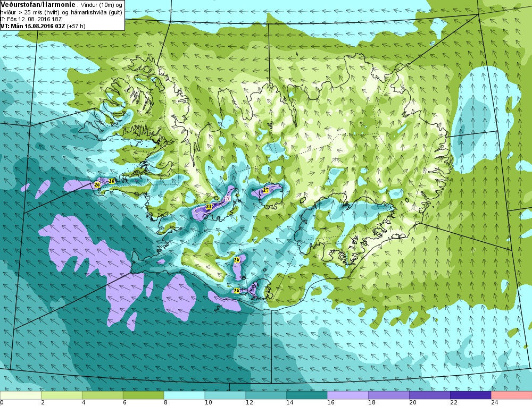Image resolution: width=532 pixels, height=406 pixels.
Task: Select the 26 gust label in the south-central purple patch
Action: (237, 260)
